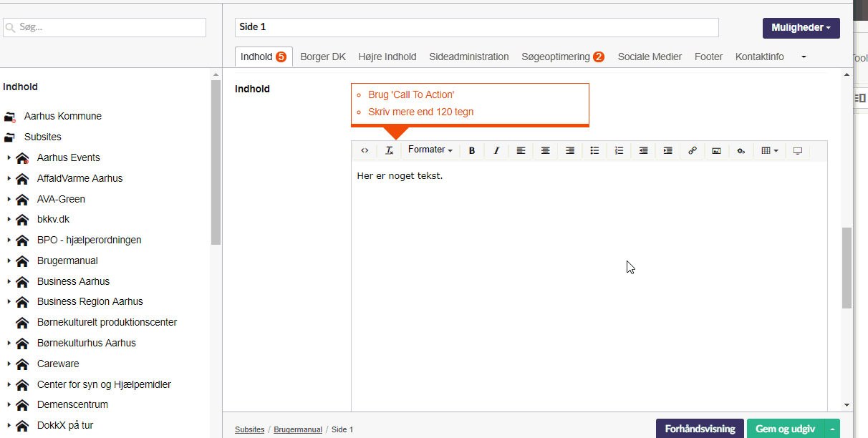Click into the Søg search field
This screenshot has width=868, height=438.
tap(105, 27)
